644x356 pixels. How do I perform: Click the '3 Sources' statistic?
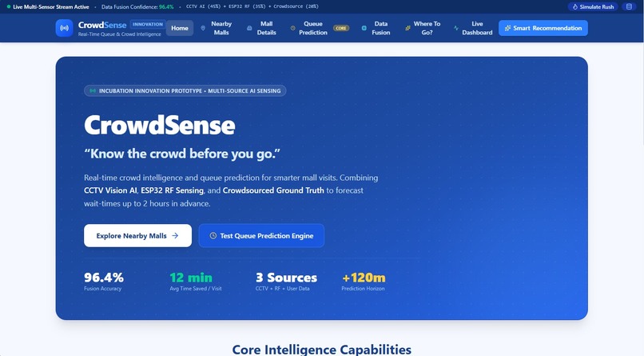(286, 278)
